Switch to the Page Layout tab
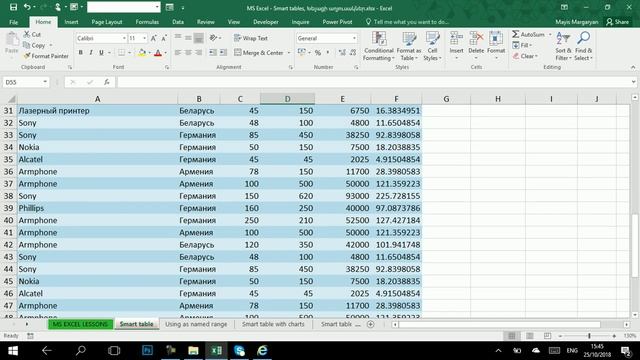This screenshot has width=640, height=360. (107, 22)
